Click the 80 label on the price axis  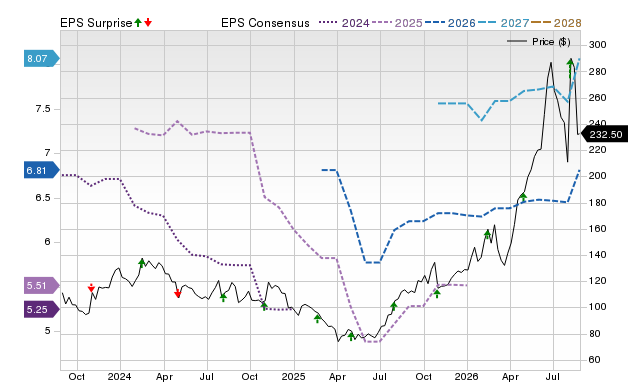click(x=594, y=334)
